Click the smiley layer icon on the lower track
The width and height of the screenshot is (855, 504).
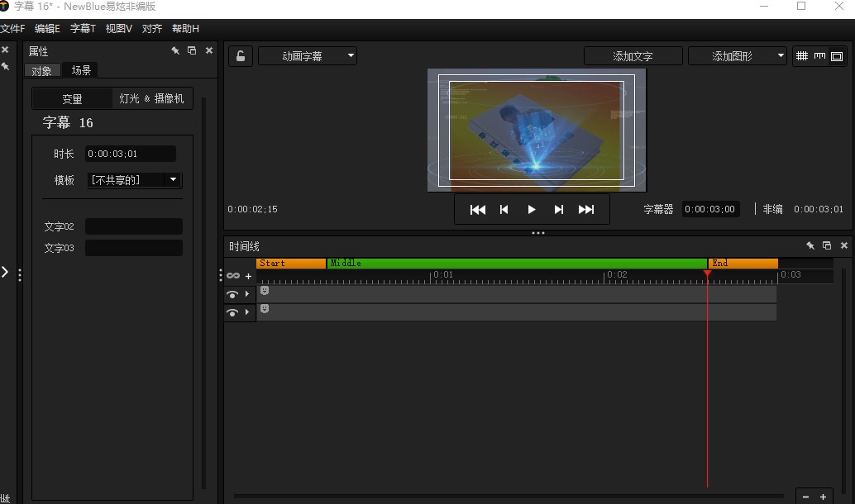click(265, 309)
